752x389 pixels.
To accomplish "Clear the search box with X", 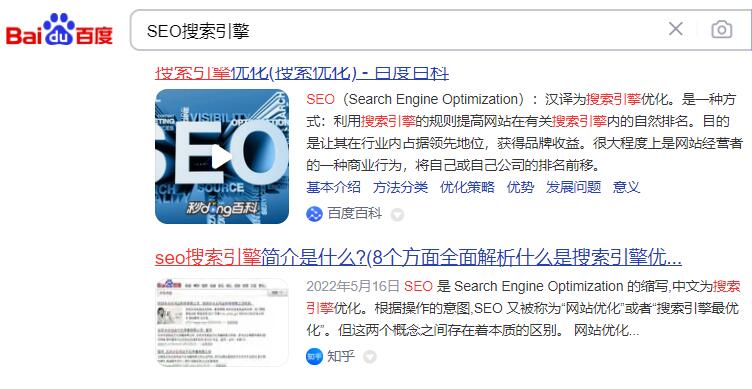I will click(x=676, y=29).
